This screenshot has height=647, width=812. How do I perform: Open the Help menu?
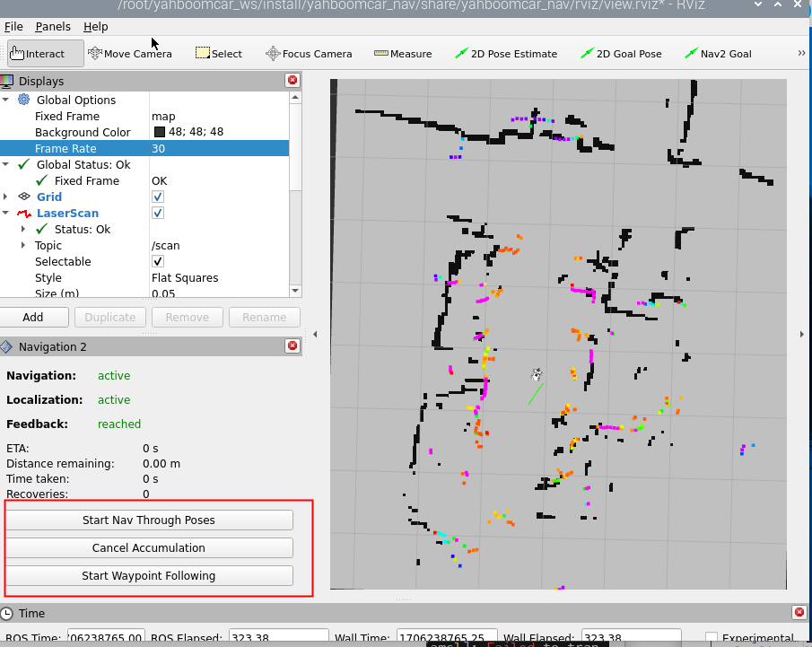(x=96, y=26)
